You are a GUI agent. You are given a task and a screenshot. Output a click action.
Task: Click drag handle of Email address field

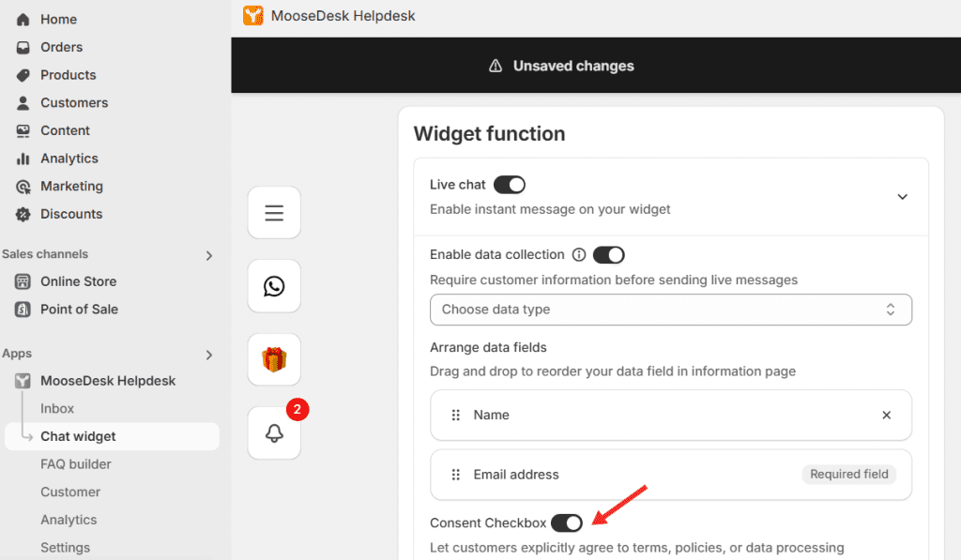tap(455, 475)
